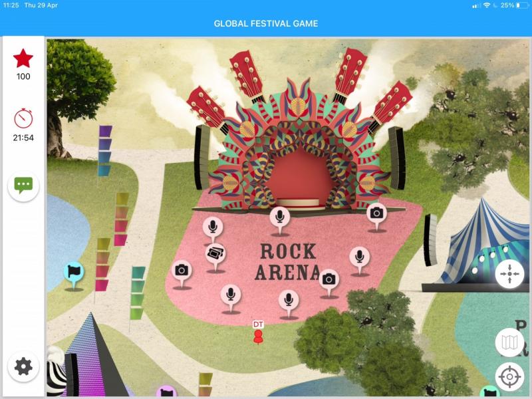Tap the crosshair locate-me button
532x399 pixels.
click(509, 376)
